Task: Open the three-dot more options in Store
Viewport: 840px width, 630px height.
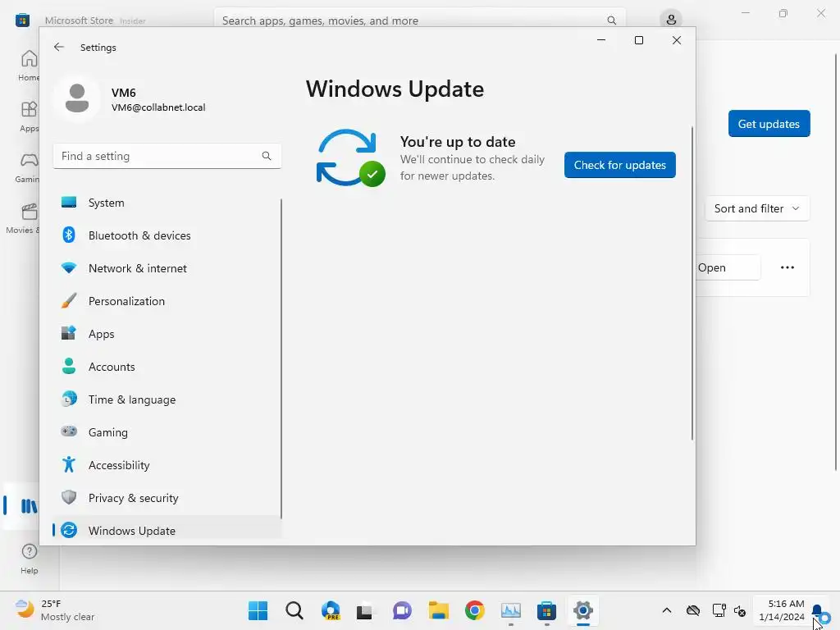Action: (787, 267)
